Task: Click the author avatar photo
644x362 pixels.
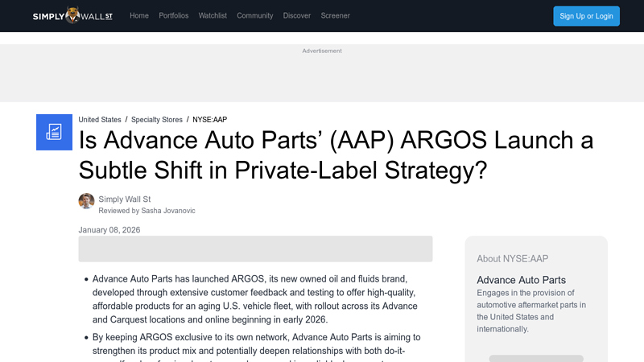Action: [86, 201]
